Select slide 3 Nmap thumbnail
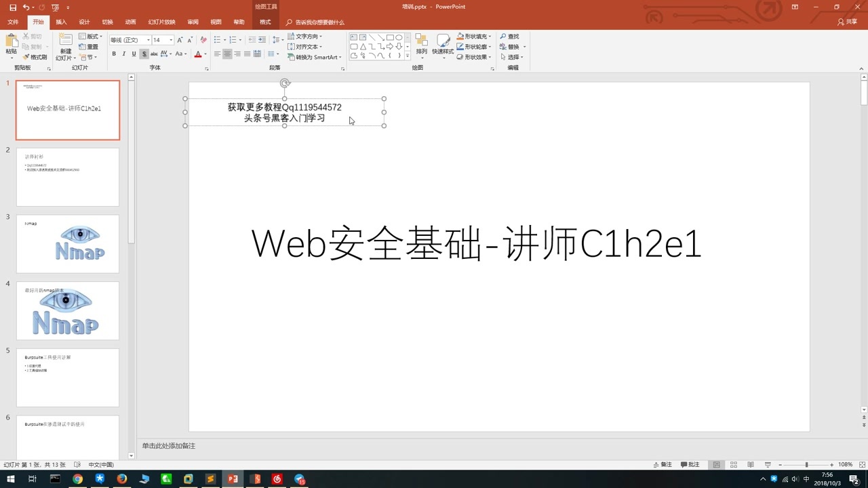 tap(68, 244)
